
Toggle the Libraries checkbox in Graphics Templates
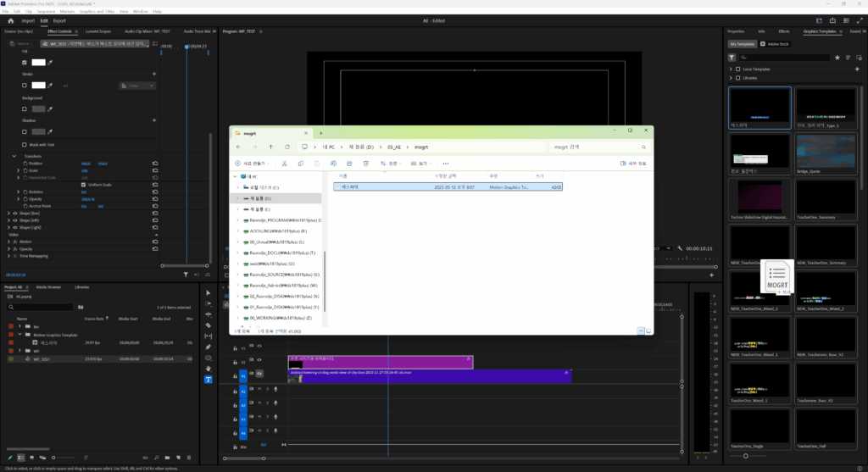[738, 78]
